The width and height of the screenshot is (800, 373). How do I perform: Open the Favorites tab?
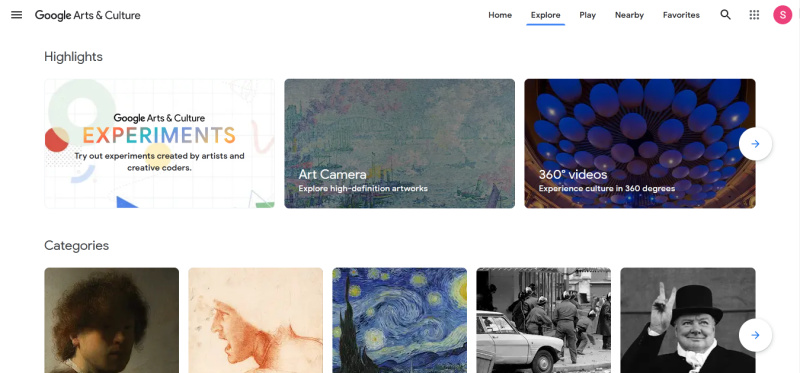pyautogui.click(x=681, y=15)
